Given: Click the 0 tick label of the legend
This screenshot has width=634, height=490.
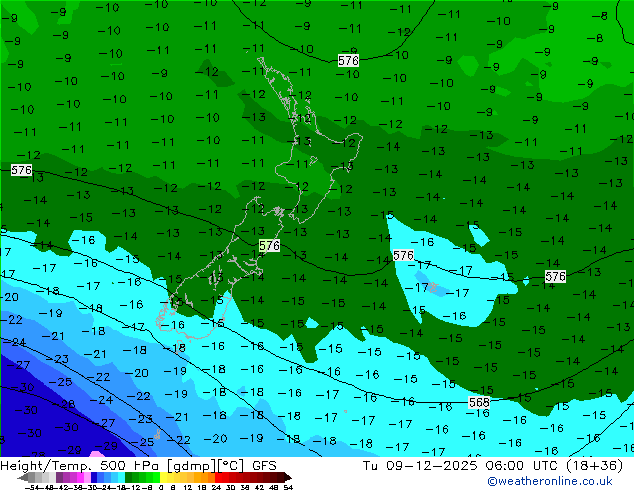Looking at the screenshot, I should pos(161,487).
